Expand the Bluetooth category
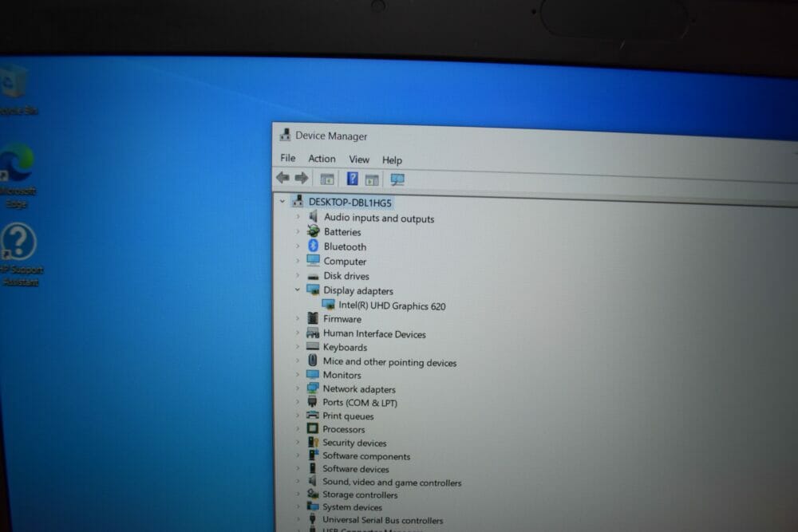This screenshot has width=798, height=532. (x=298, y=246)
